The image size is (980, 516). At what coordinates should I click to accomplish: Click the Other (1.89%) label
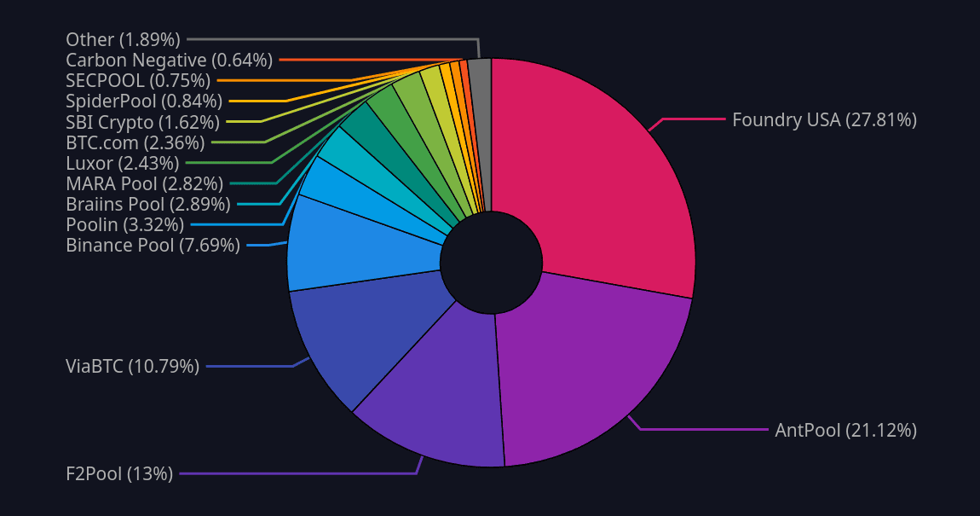click(123, 39)
